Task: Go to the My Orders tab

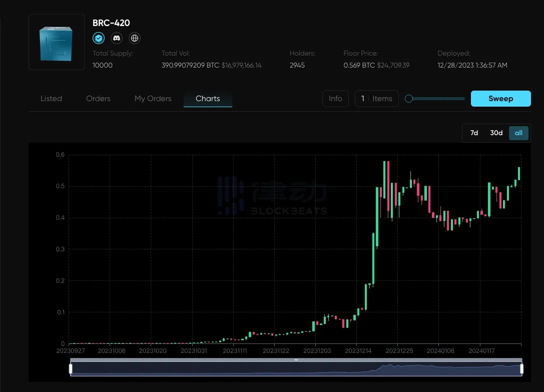Action: (153, 99)
